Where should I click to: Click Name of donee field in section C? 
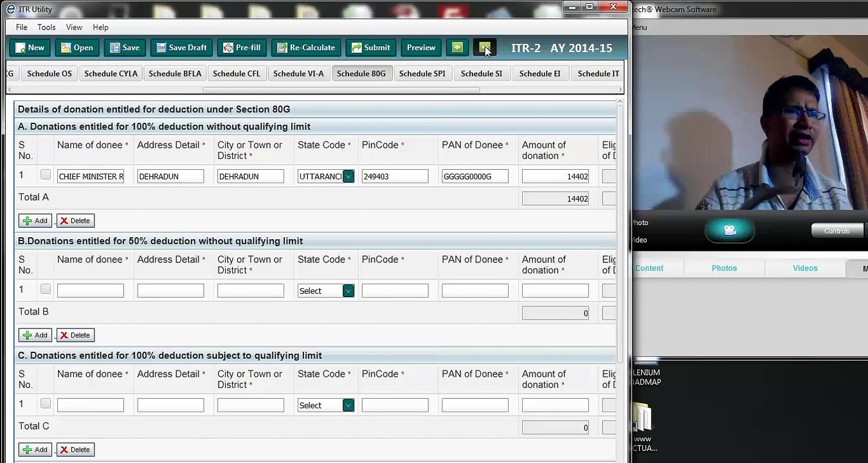(x=91, y=405)
